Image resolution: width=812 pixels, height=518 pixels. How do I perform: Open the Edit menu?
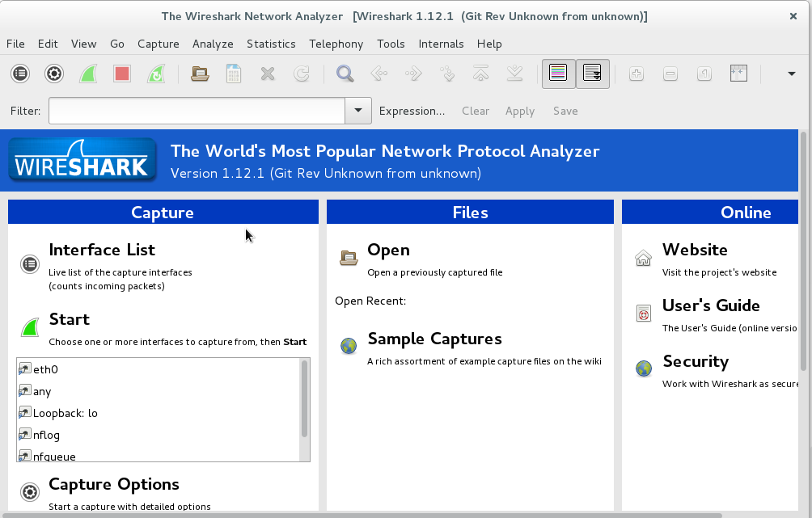pos(48,44)
